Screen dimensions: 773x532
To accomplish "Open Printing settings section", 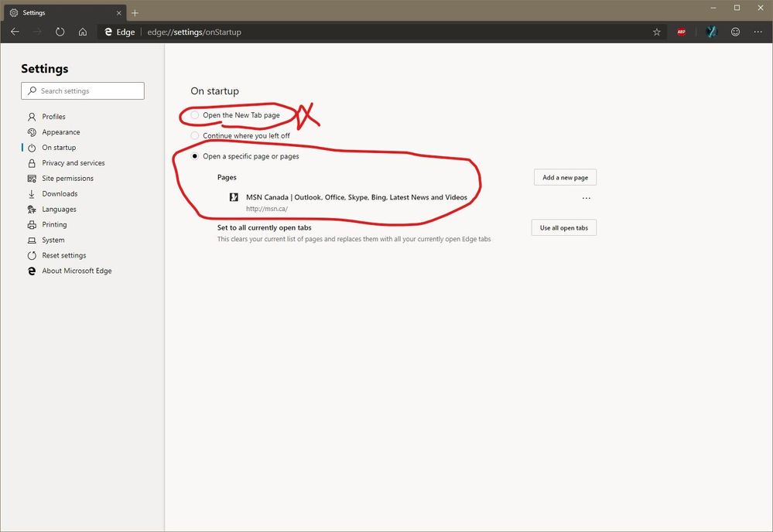I will coord(54,224).
